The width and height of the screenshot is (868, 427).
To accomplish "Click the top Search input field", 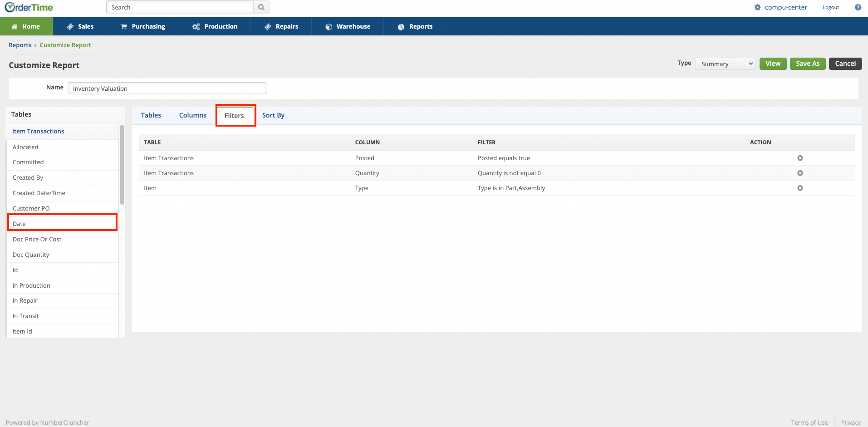I will 180,7.
